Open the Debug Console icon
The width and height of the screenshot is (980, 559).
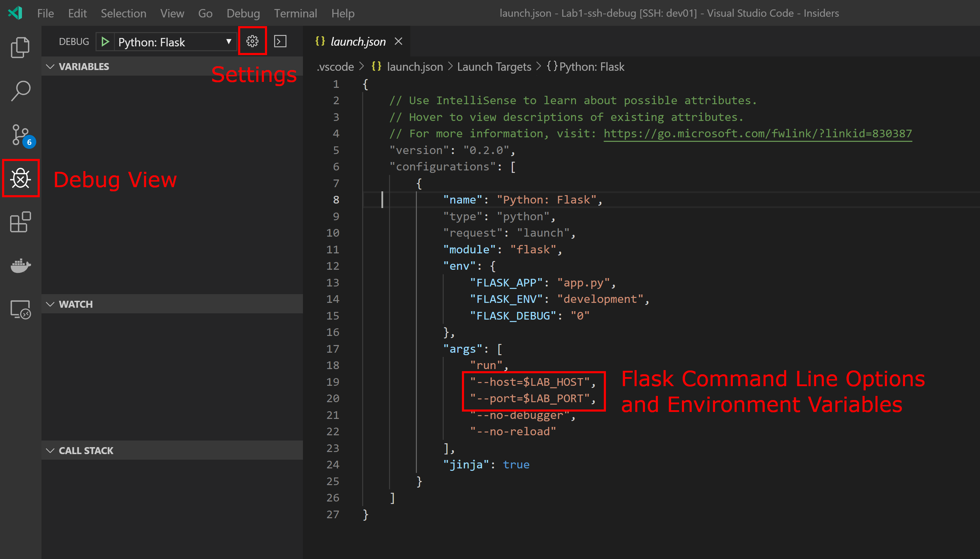[280, 41]
